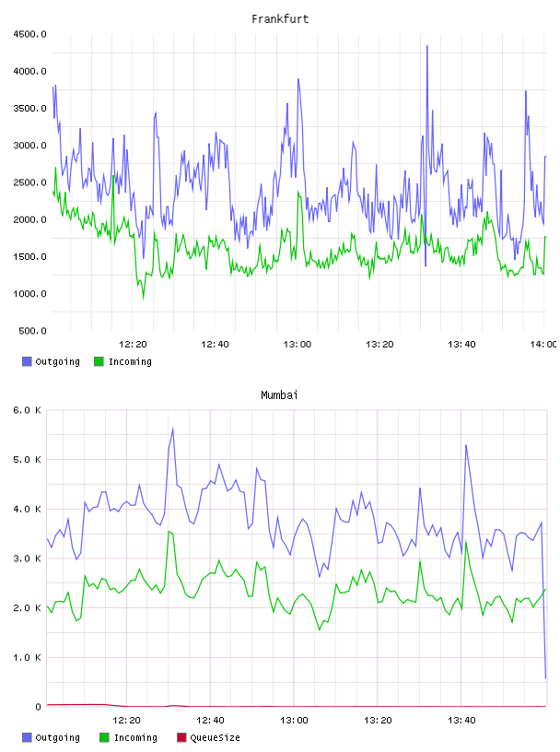This screenshot has width=560, height=752.
Task: Select the Incoming label in Frankfurt legend
Action: coord(130,361)
